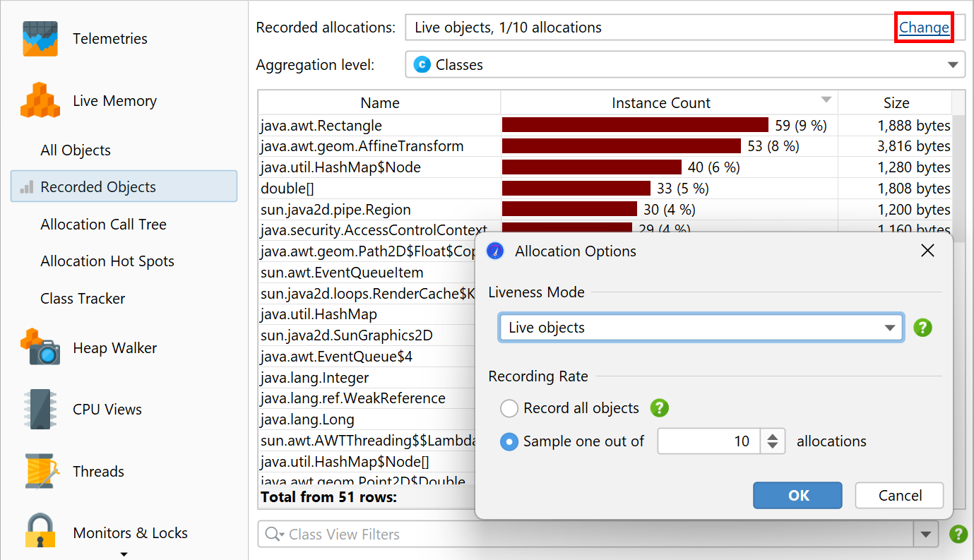Select the java.awt.geom.AffineTransform row
This screenshot has width=974, height=560.
click(x=605, y=146)
